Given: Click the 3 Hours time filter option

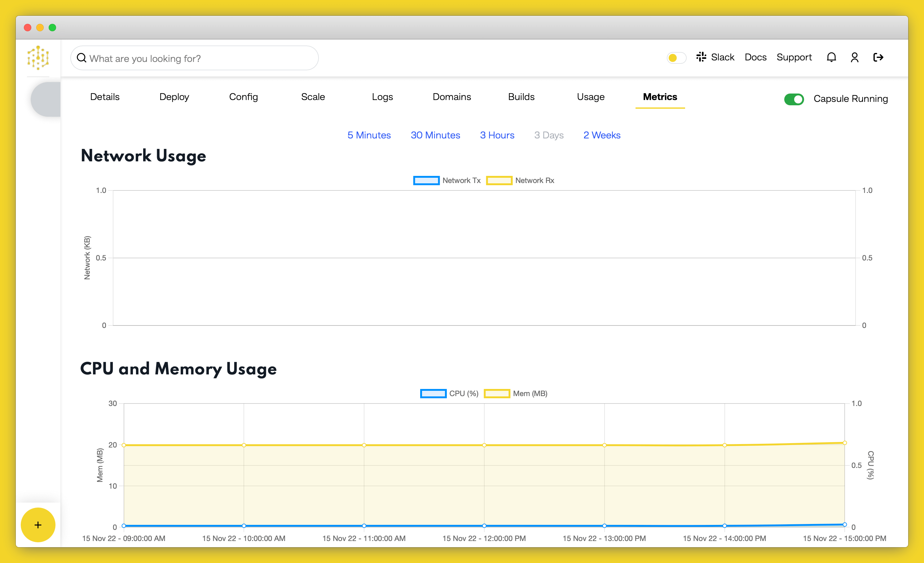Looking at the screenshot, I should (x=497, y=135).
